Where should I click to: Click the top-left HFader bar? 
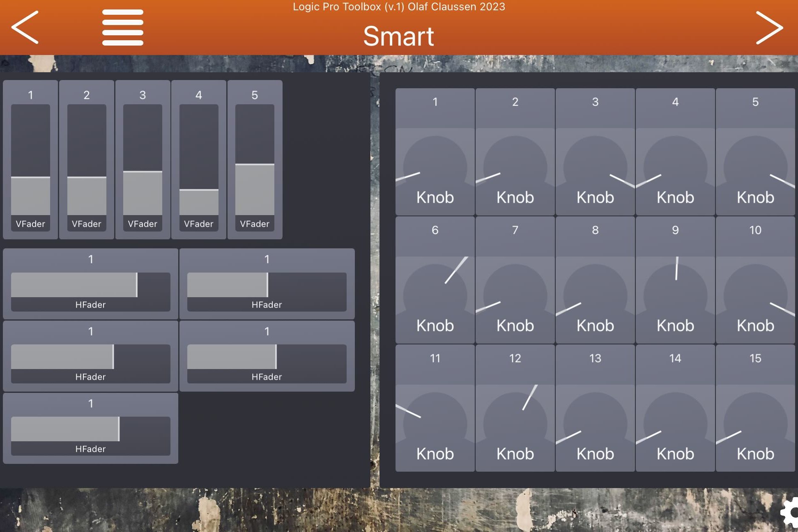pyautogui.click(x=90, y=285)
